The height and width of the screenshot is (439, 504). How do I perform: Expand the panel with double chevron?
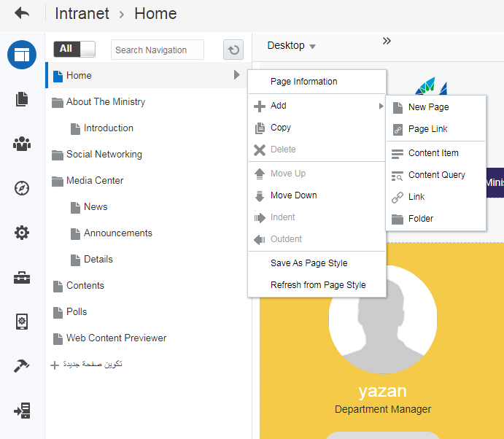(387, 41)
